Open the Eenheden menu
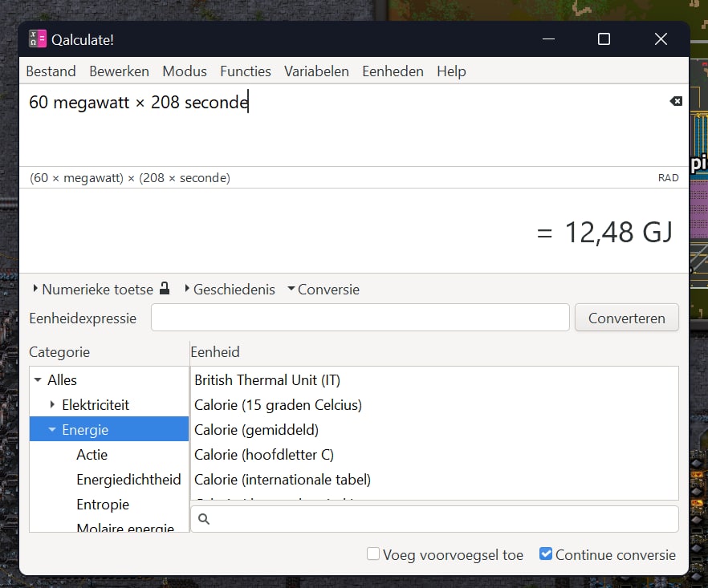 (393, 71)
